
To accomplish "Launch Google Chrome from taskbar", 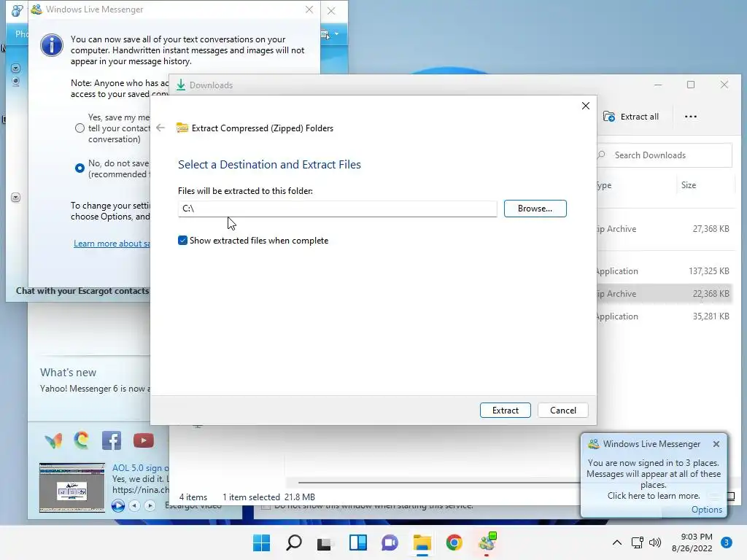I will pos(454,542).
